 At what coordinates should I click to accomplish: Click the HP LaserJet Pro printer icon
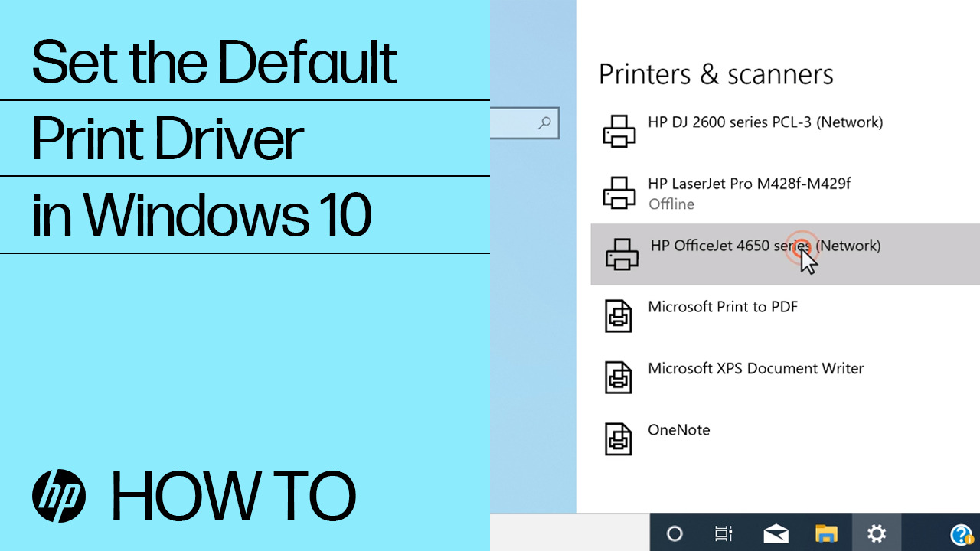[x=619, y=192]
